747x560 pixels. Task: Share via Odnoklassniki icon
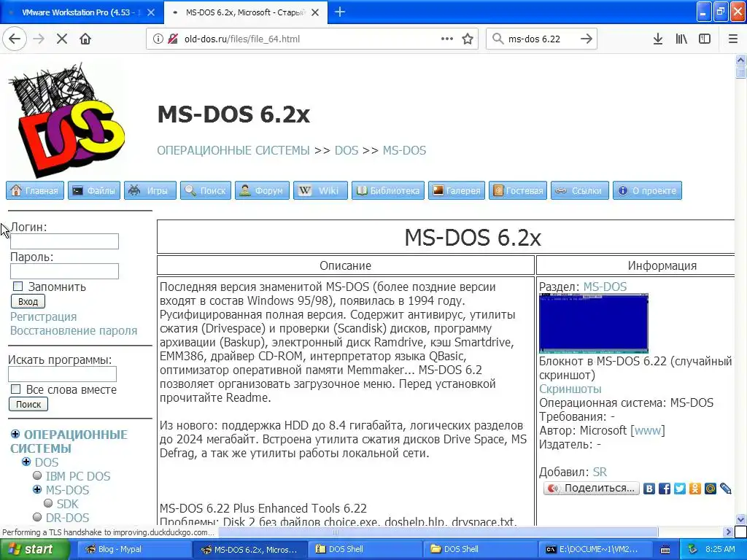tap(695, 489)
